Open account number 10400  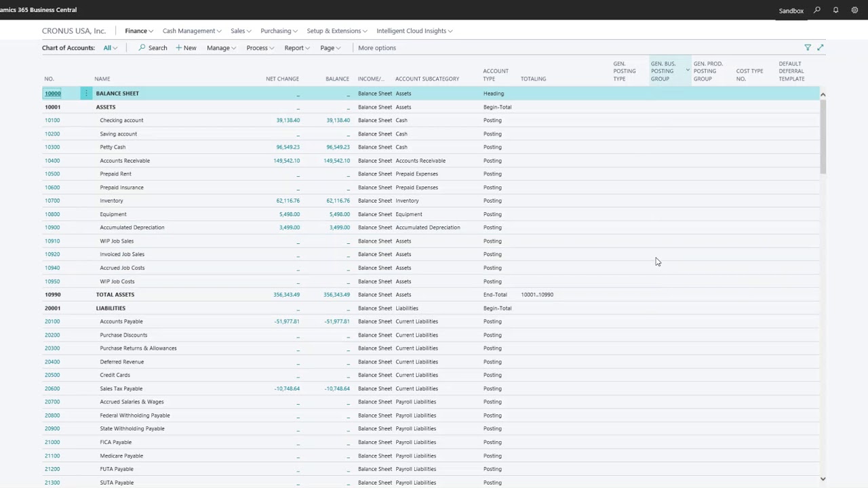point(52,161)
